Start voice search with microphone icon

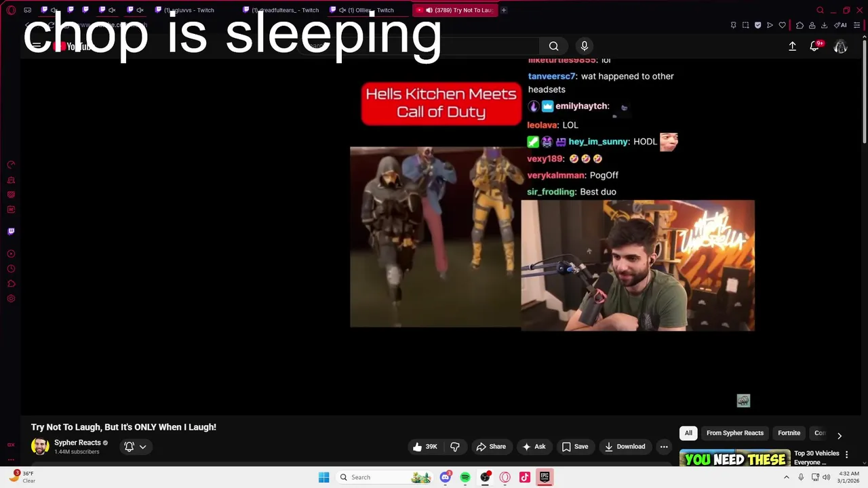pyautogui.click(x=585, y=46)
